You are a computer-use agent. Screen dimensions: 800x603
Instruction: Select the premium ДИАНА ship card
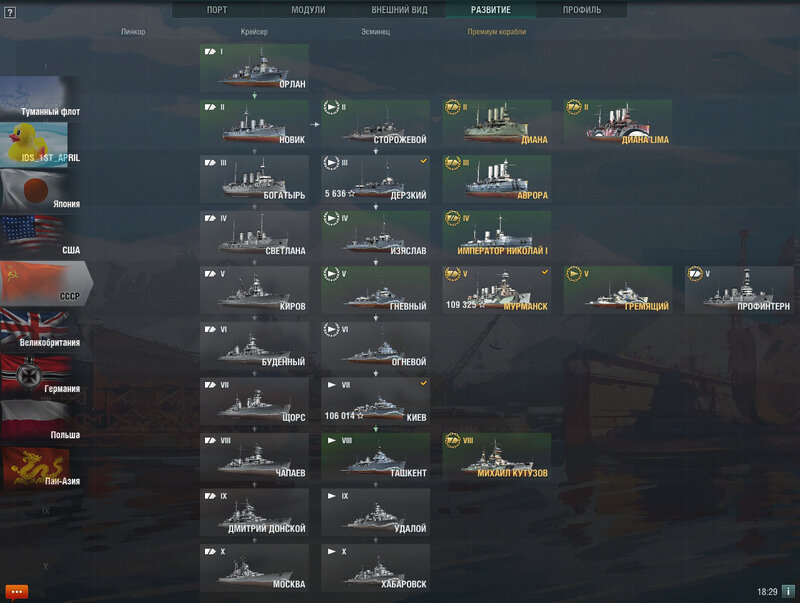click(x=497, y=123)
